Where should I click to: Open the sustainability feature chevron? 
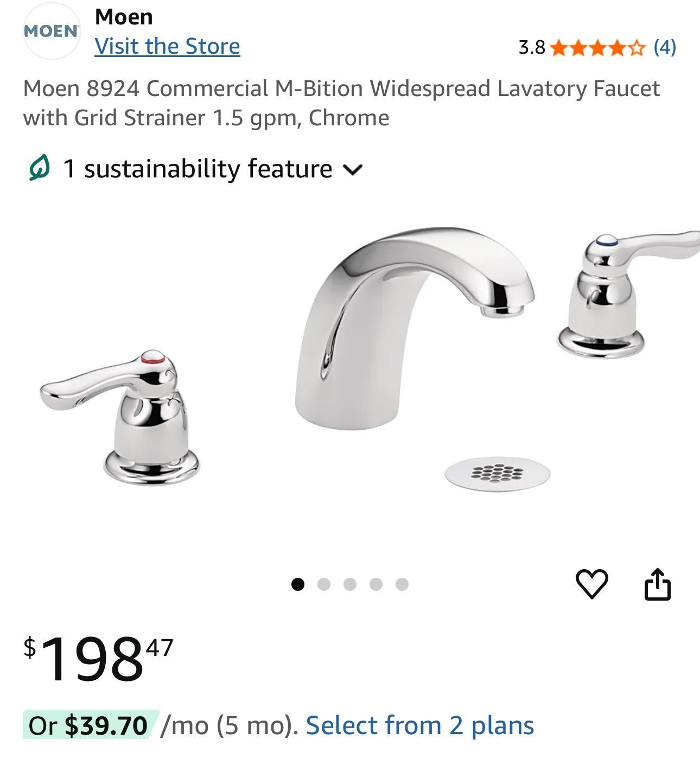[355, 170]
